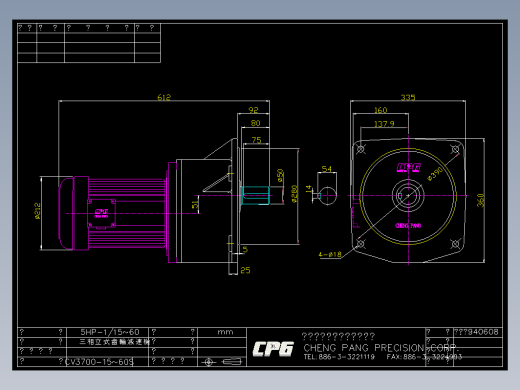Click the 31 offset dimension
This screenshot has width=520, height=390.
(x=195, y=204)
